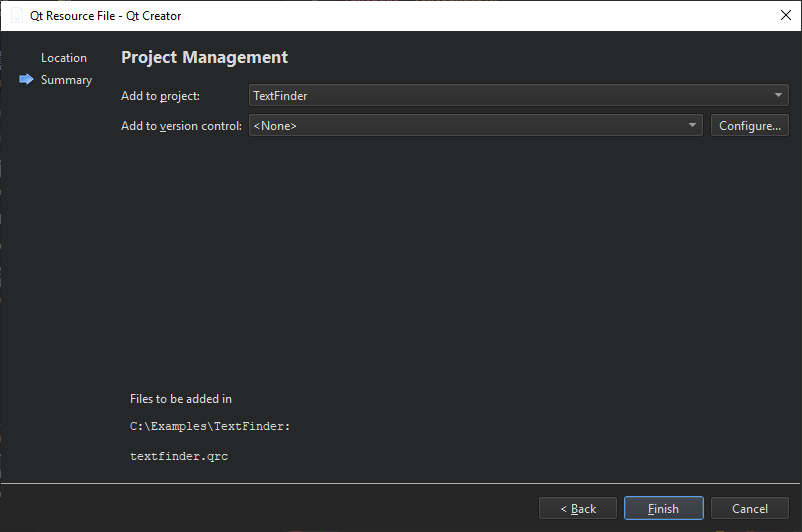Select the Summary wizard step
Image resolution: width=802 pixels, height=532 pixels.
(x=66, y=80)
